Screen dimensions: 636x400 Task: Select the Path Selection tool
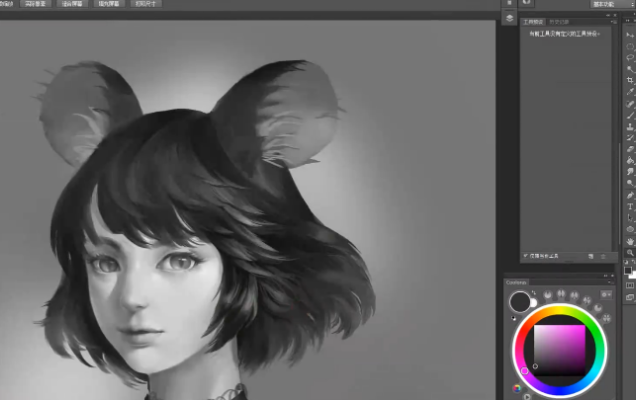click(x=630, y=218)
